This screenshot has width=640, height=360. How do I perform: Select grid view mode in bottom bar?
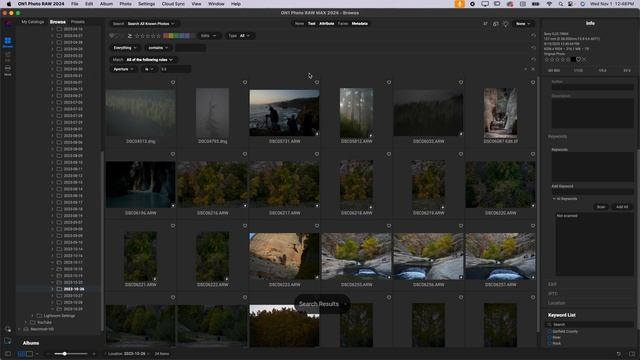pyautogui.click(x=22, y=354)
